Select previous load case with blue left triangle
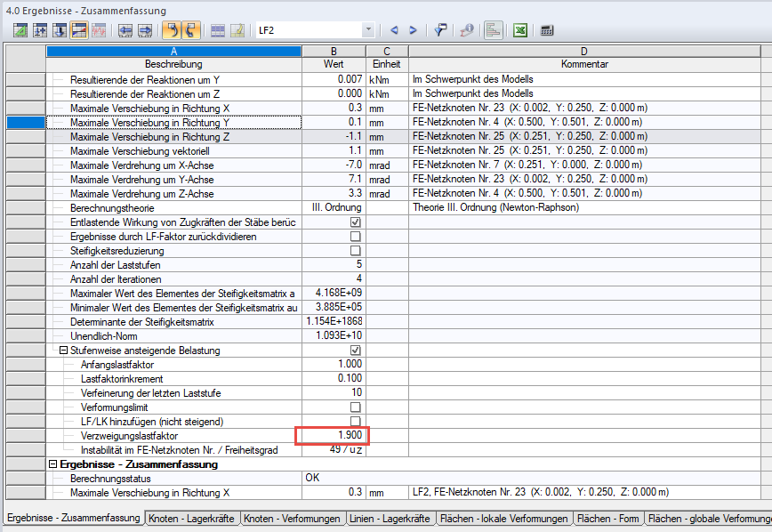 [x=394, y=30]
